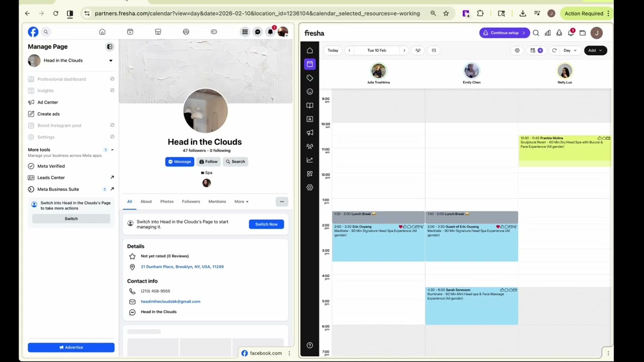644x362 pixels.
Task: Open team member selection in calendar toolbar
Action: coord(418,50)
